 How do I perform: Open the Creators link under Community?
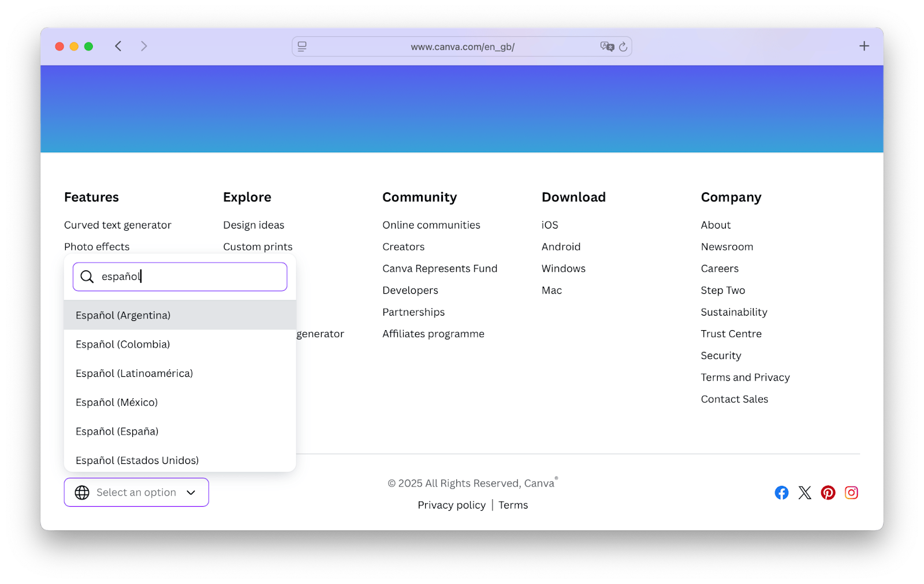pyautogui.click(x=403, y=246)
